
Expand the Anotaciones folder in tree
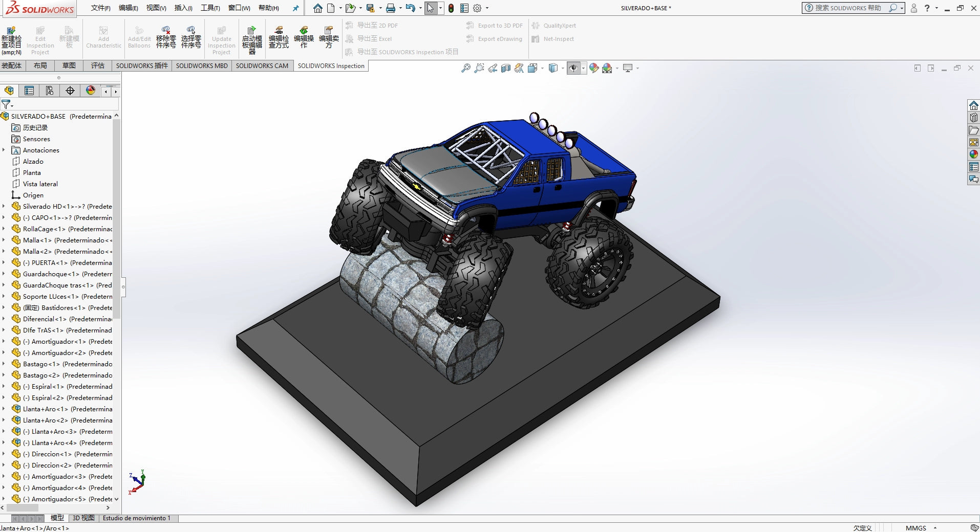coord(4,150)
